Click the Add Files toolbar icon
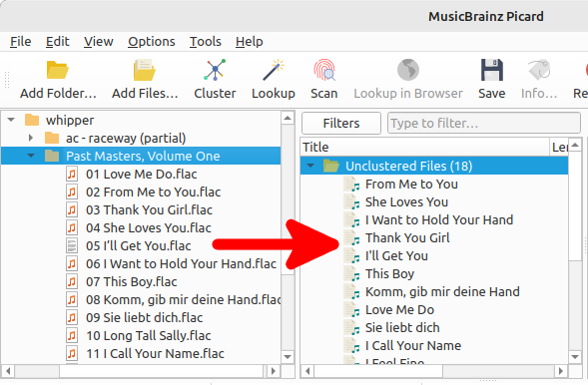The height and width of the screenshot is (385, 588). tap(145, 70)
